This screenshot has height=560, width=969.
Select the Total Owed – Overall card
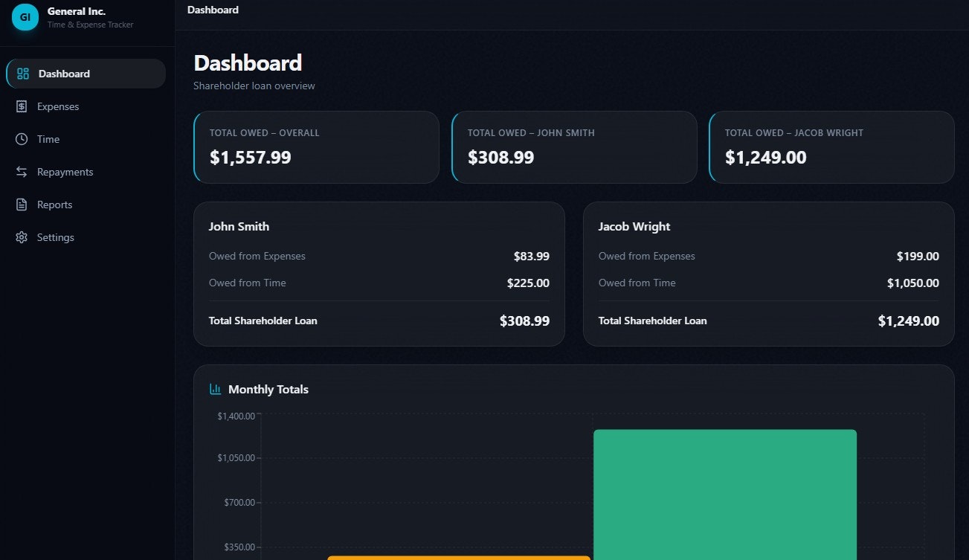[x=316, y=147]
